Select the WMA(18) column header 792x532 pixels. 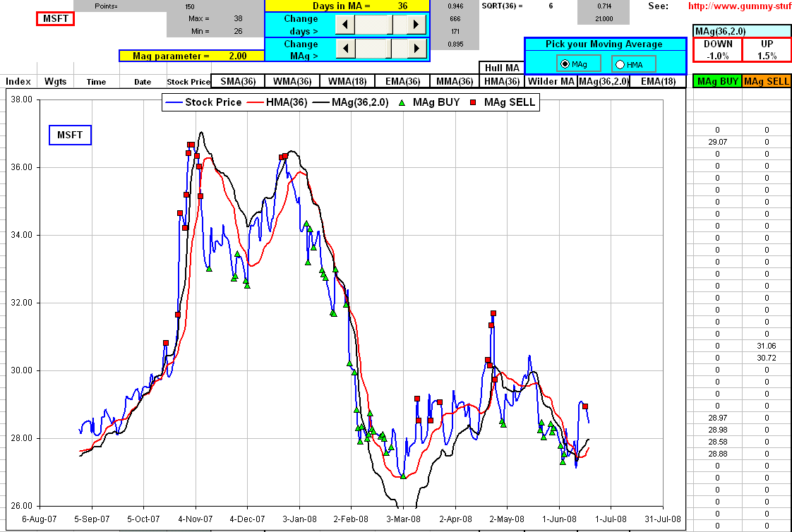(x=347, y=81)
